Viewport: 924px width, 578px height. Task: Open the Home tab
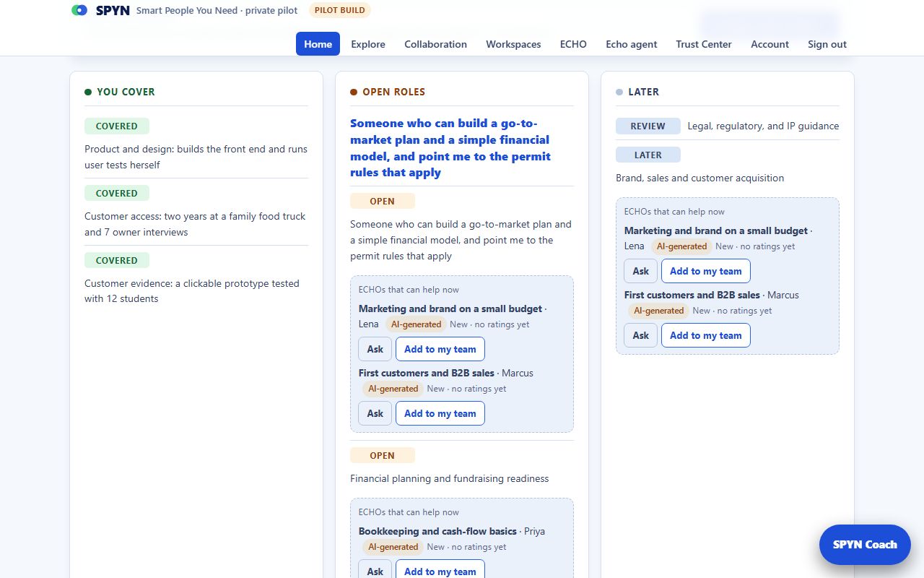coord(318,44)
